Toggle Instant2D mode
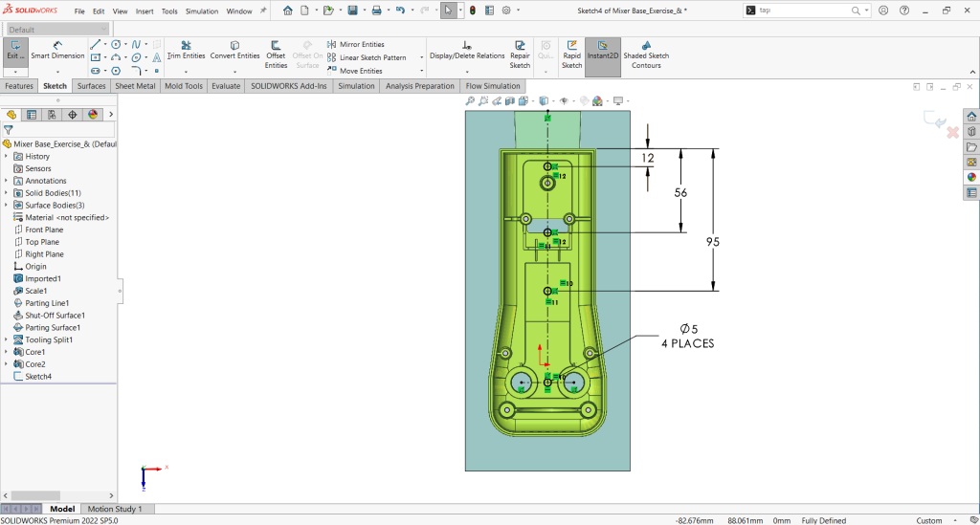The height and width of the screenshot is (525, 980). 601,50
